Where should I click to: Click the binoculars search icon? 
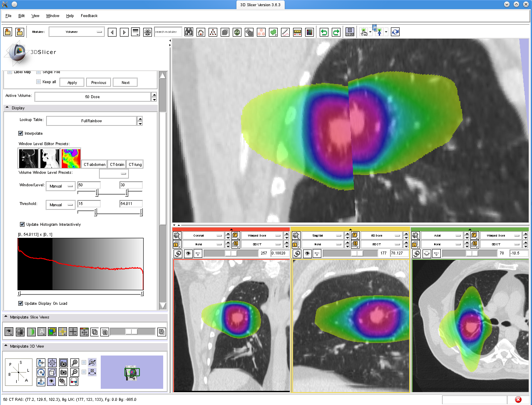(x=189, y=32)
